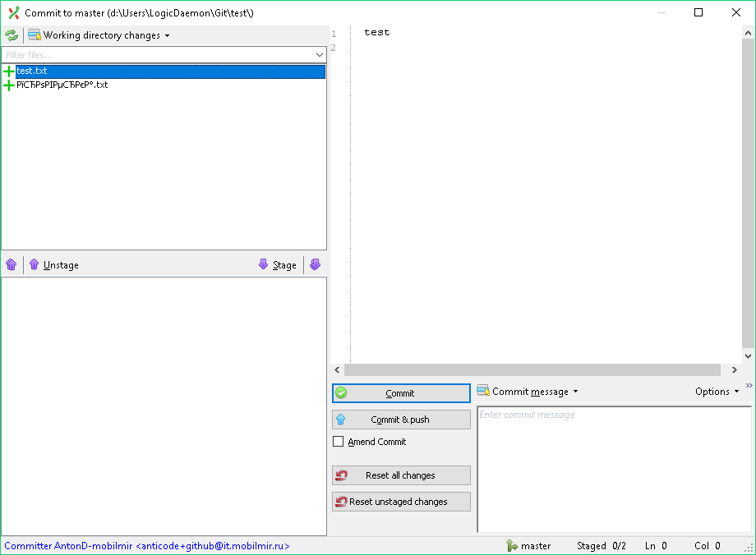Click the Commit & push button
This screenshot has width=756, height=555.
pyautogui.click(x=401, y=419)
